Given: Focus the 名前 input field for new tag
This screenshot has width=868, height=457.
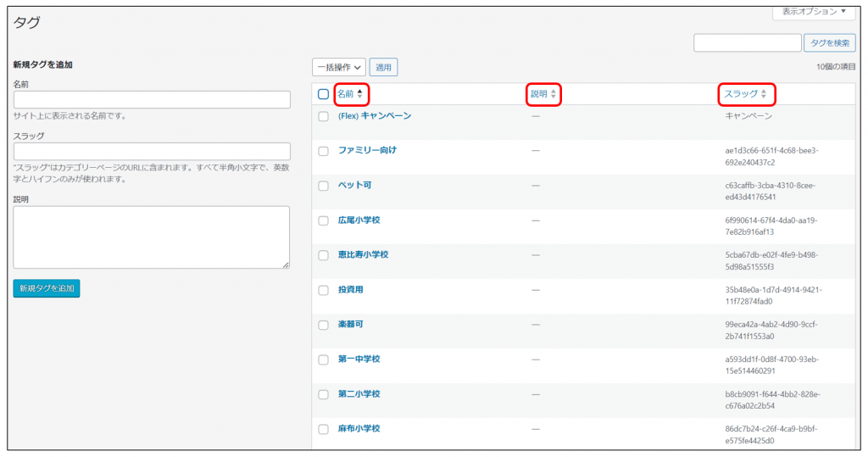Looking at the screenshot, I should point(152,100).
